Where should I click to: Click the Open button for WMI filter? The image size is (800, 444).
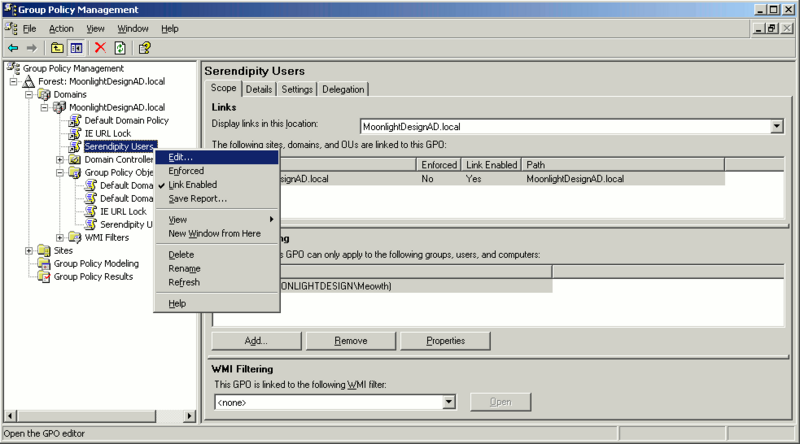coord(501,402)
